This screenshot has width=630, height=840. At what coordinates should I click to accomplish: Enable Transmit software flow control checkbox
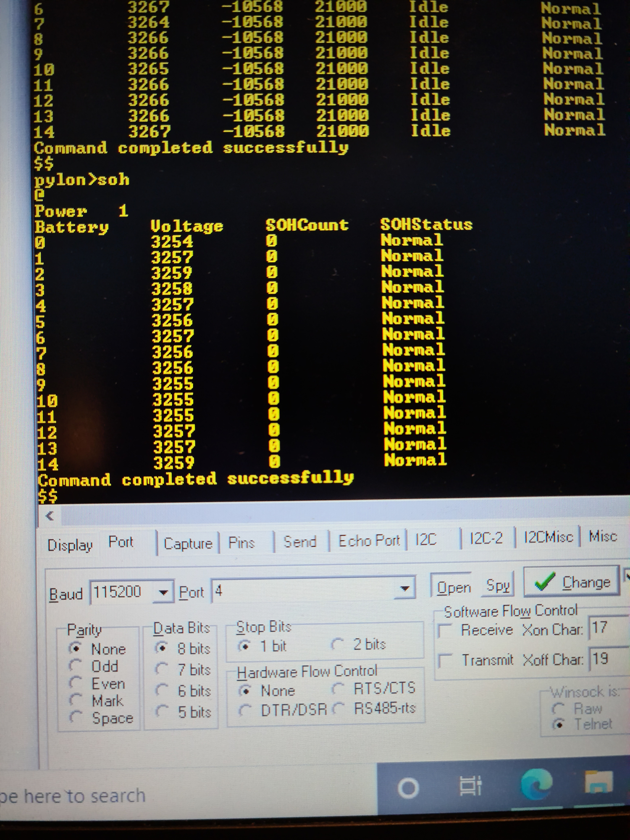tap(476, 660)
